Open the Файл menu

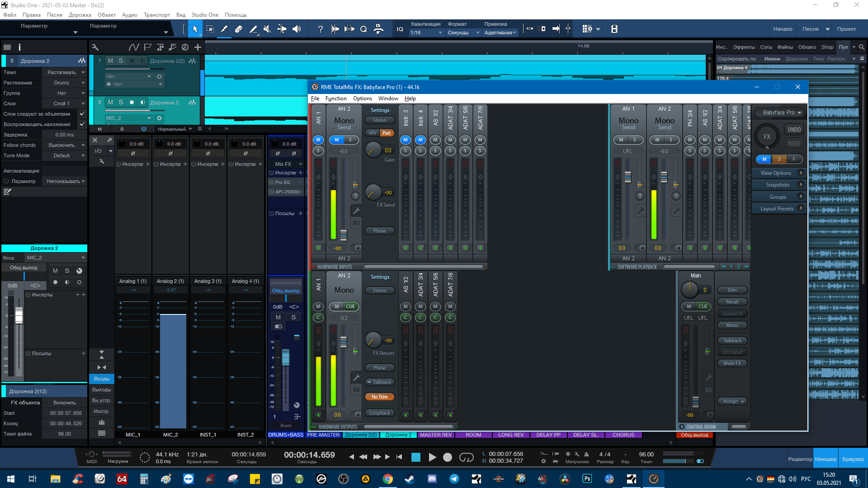9,15
